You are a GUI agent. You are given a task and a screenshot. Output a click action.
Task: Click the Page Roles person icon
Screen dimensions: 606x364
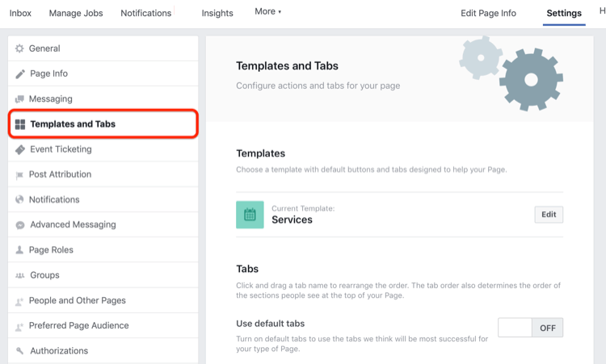[19, 250]
